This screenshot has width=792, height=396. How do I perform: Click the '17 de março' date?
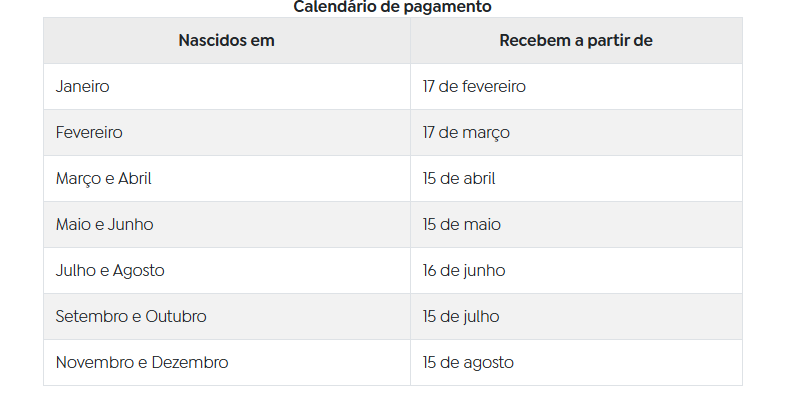click(x=466, y=133)
